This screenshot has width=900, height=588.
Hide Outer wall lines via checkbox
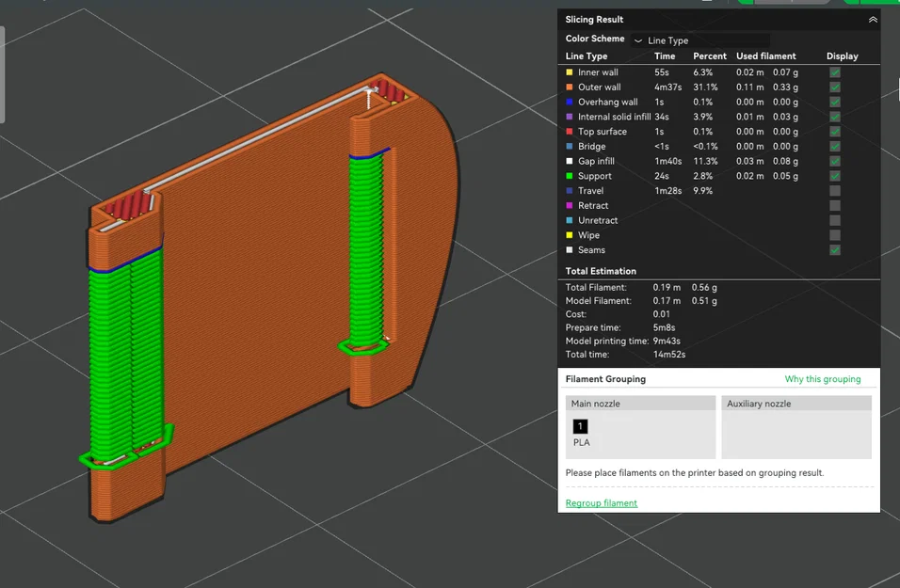click(834, 87)
